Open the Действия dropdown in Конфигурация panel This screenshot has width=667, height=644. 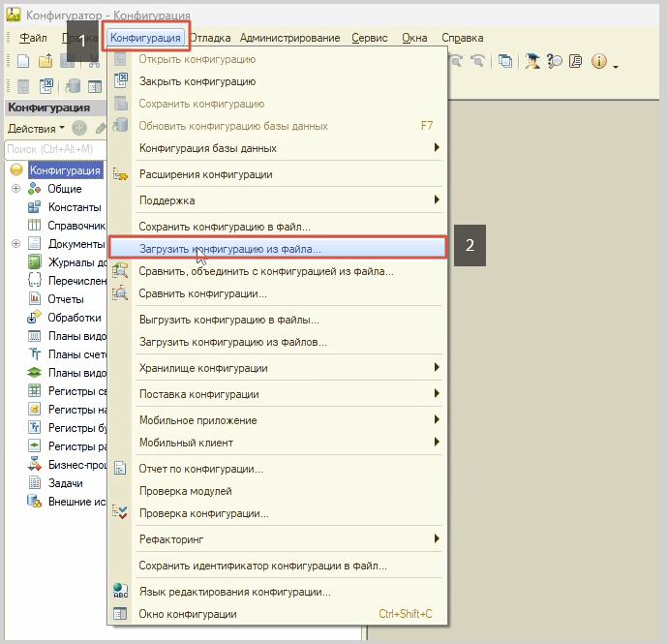coord(36,128)
